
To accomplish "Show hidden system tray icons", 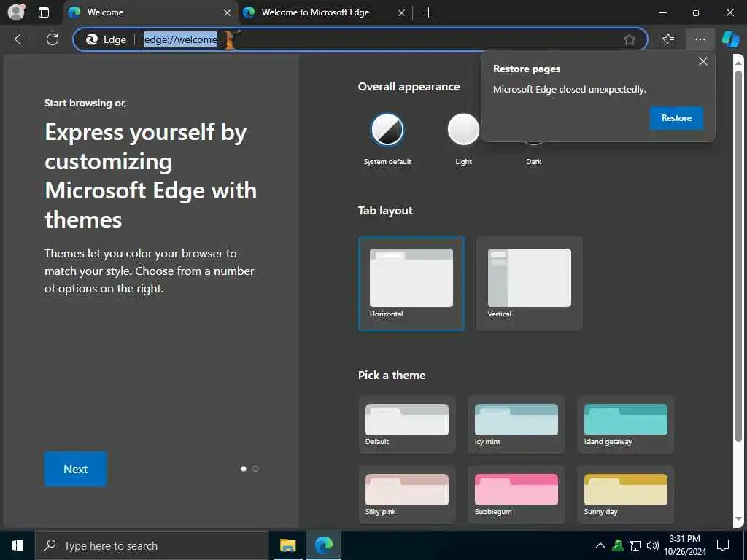I will [x=600, y=545].
